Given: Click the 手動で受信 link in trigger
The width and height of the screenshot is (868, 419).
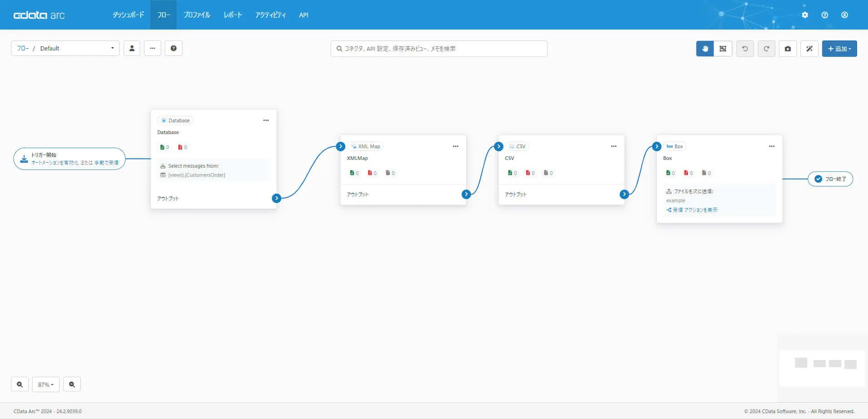Looking at the screenshot, I should 107,163.
